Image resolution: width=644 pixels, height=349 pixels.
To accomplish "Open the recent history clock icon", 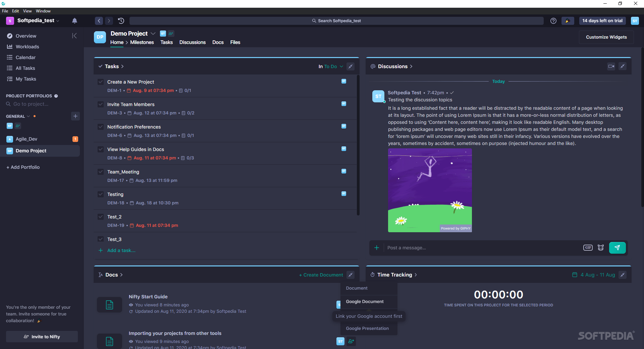I will click(121, 21).
